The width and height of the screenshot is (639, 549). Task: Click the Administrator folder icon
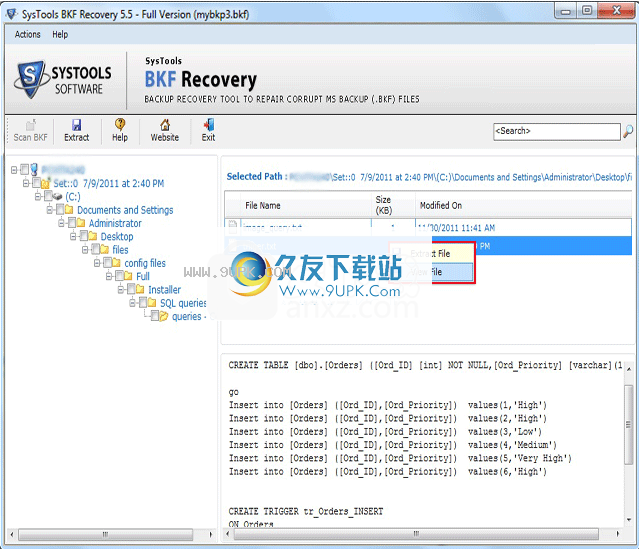(81, 223)
